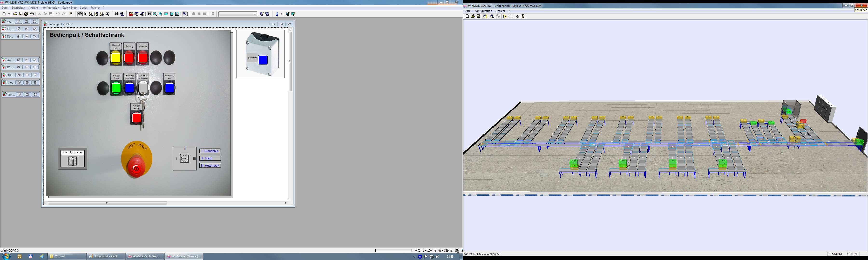868x260 pixels.
Task: Print using the WinMOD toolbar printer icon
Action: (x=32, y=14)
